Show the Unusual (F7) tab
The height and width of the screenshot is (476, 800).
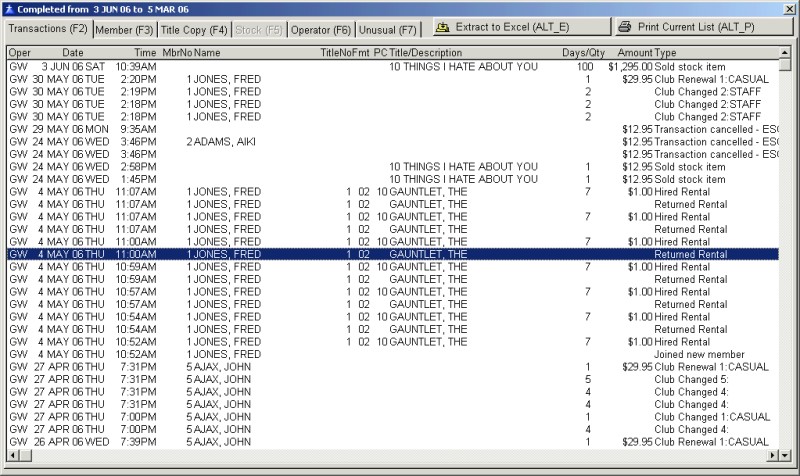coord(387,30)
